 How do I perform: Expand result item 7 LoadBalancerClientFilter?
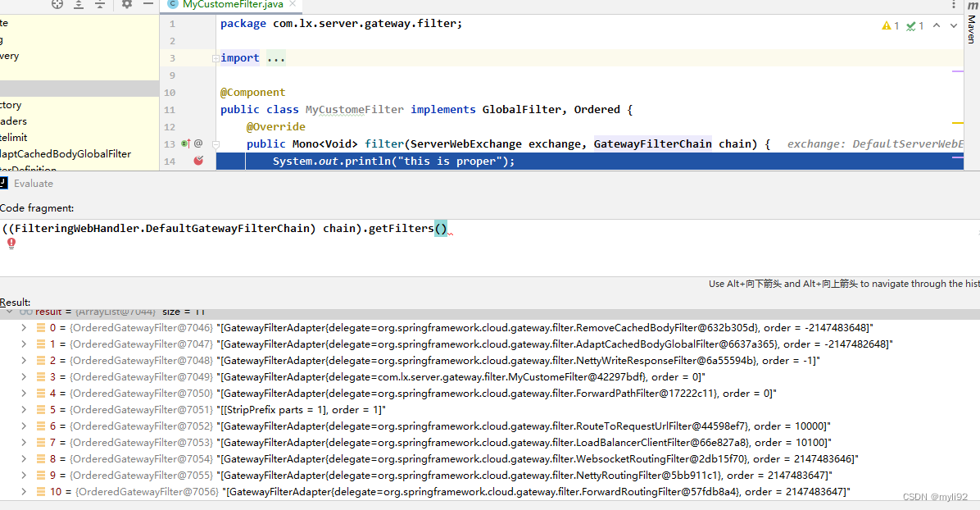pos(24,443)
